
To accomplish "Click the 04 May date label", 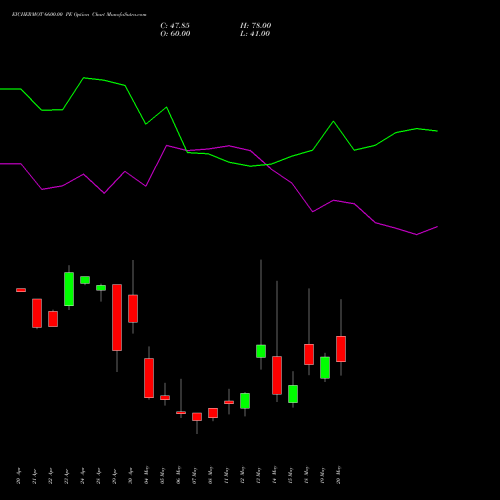I will click(146, 475).
